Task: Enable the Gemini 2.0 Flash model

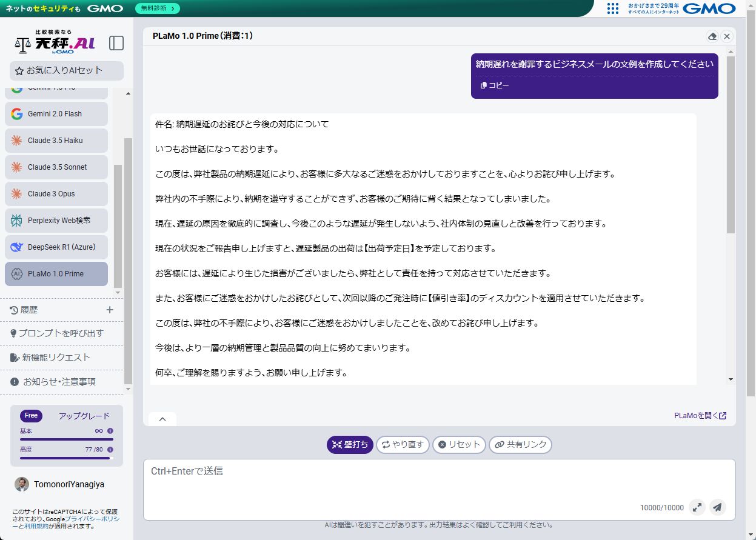Action: click(56, 114)
